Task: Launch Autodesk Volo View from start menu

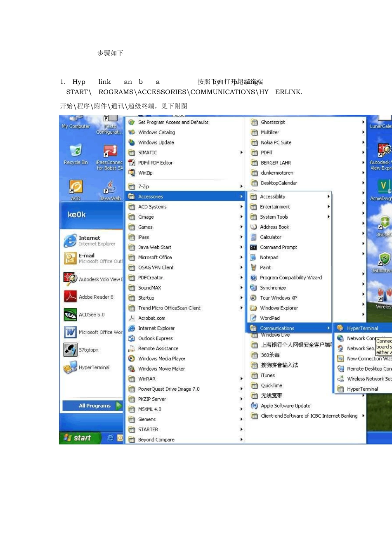Action: (x=93, y=279)
